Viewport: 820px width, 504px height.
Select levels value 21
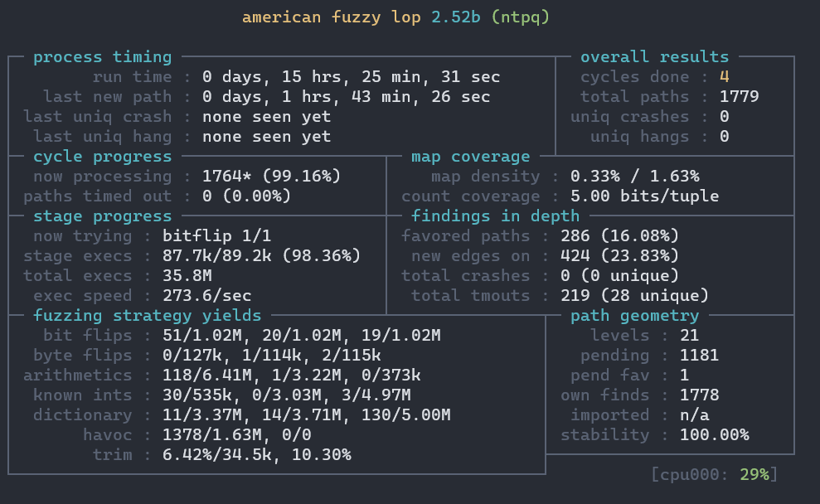pyautogui.click(x=689, y=335)
